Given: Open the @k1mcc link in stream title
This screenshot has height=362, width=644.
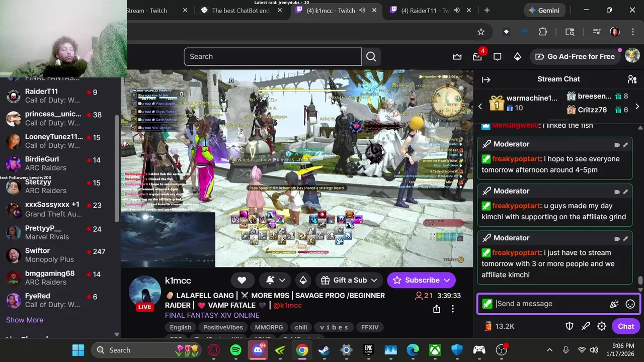Looking at the screenshot, I should [x=287, y=305].
